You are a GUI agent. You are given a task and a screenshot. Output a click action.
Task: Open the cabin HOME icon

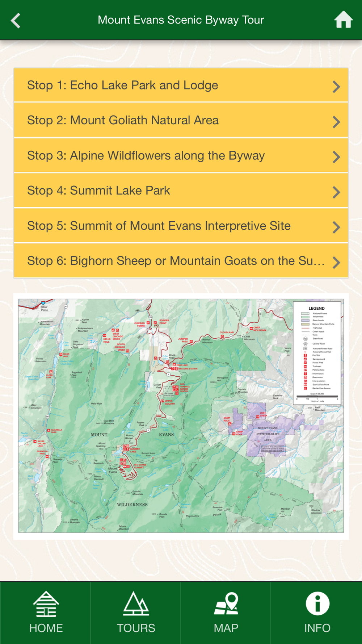coord(46,604)
